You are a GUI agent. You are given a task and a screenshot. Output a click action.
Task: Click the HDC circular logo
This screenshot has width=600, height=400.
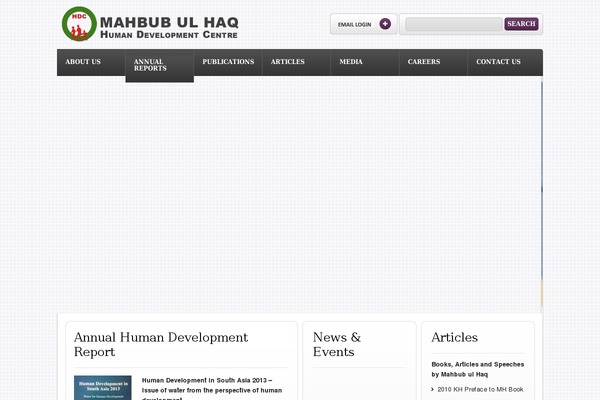click(79, 24)
